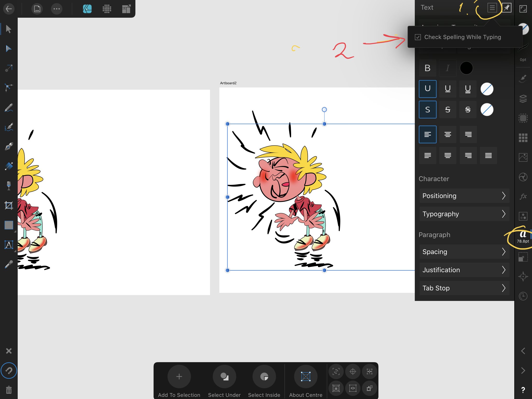Select the Node tool
The height and width of the screenshot is (399, 532).
point(9,49)
